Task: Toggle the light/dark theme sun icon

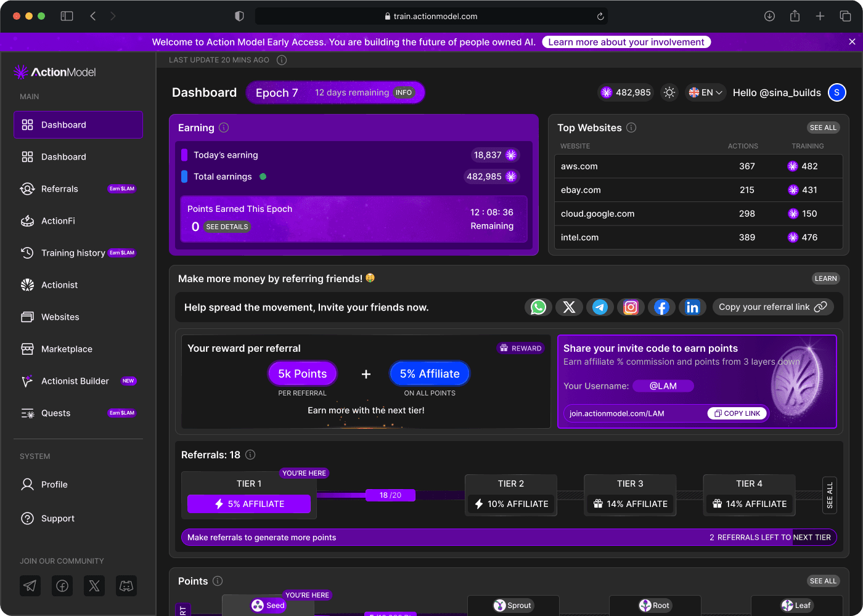Action: coord(669,92)
